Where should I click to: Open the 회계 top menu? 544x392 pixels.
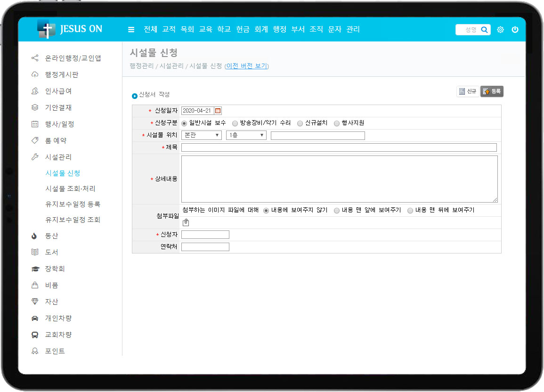click(261, 29)
